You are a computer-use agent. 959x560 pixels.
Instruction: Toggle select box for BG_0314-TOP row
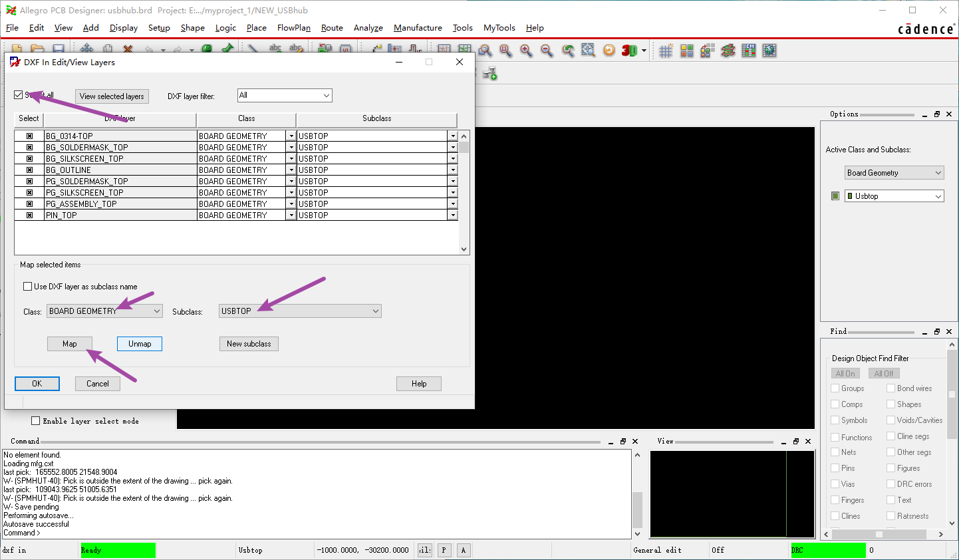(x=29, y=136)
